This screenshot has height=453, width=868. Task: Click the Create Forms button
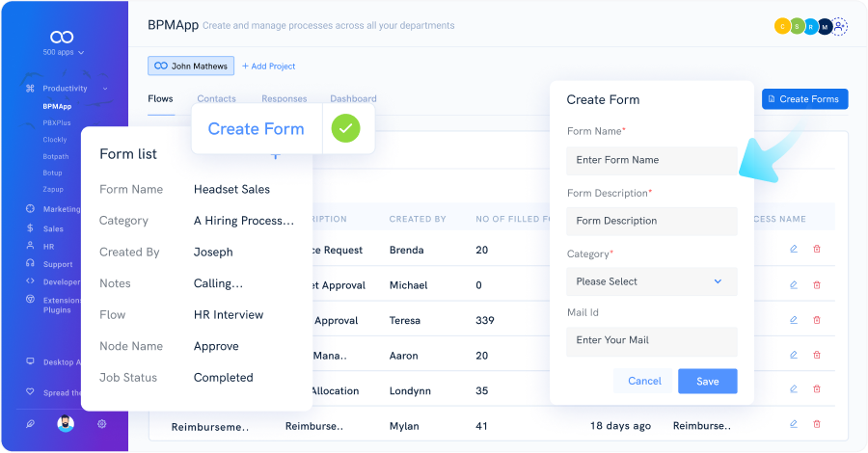tap(805, 99)
